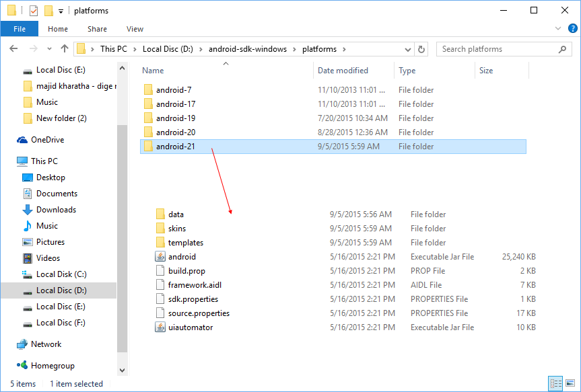Image resolution: width=581 pixels, height=392 pixels.
Task: Select the android-19 folder
Action: (x=175, y=118)
